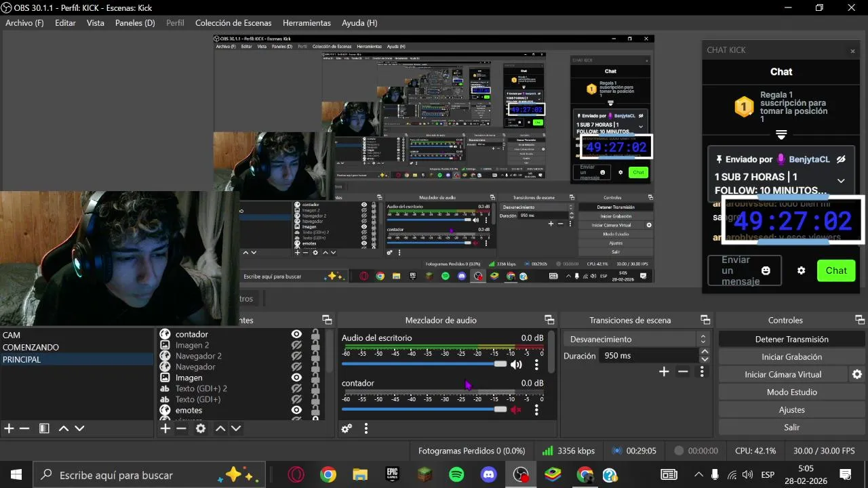The image size is (868, 488).
Task: Remove selected source with the Sources minus icon
Action: click(181, 428)
